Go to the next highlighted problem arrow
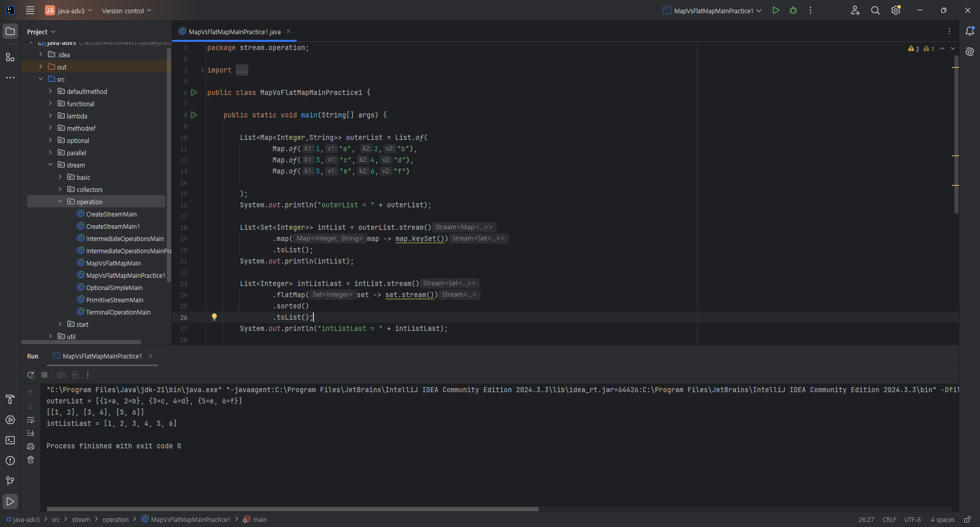 [953, 49]
